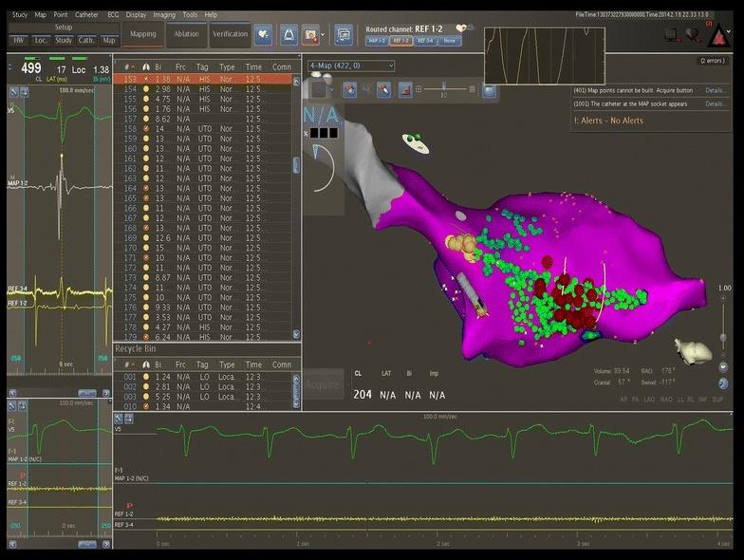Click the monitor layout icon in the top toolbar

343,34
